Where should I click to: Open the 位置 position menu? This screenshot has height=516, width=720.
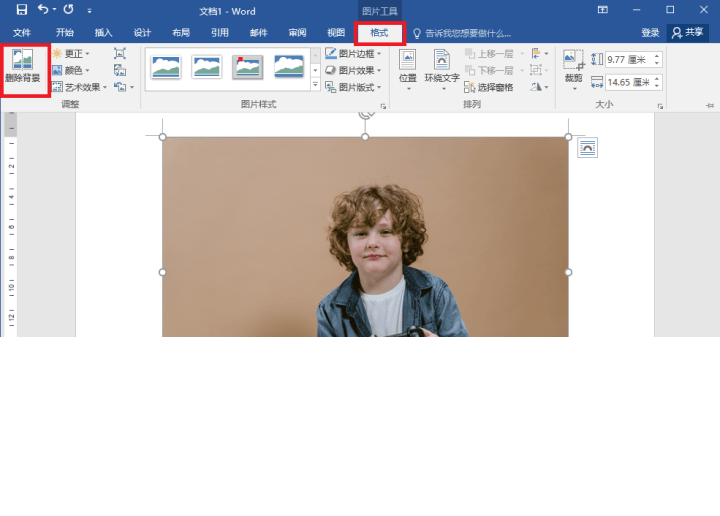(x=408, y=69)
